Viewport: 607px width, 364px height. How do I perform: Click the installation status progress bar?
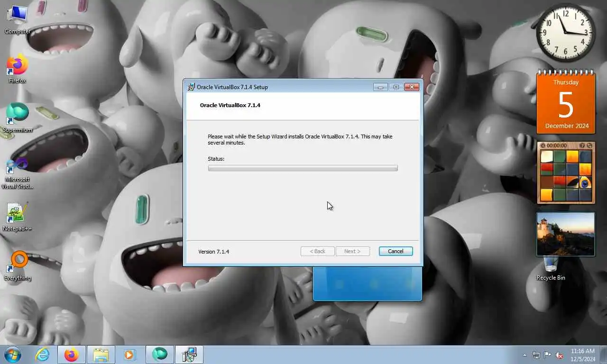tap(303, 168)
